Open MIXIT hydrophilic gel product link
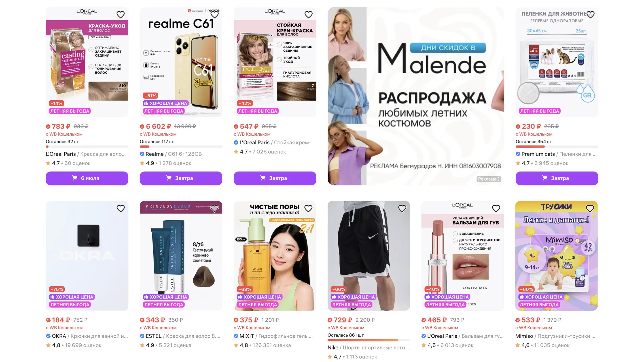This screenshot has height=362, width=644. pos(273,336)
